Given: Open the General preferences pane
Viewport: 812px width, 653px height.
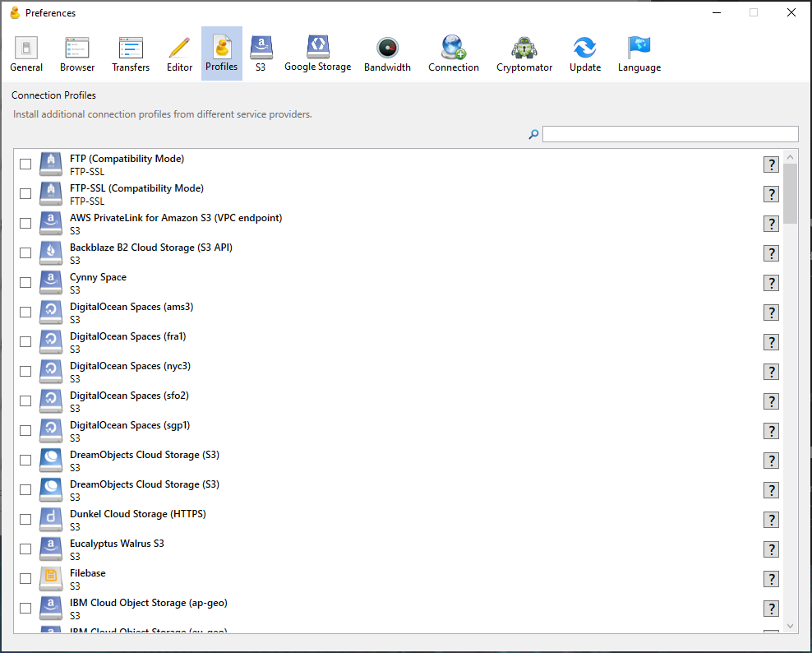Looking at the screenshot, I should click(x=26, y=54).
